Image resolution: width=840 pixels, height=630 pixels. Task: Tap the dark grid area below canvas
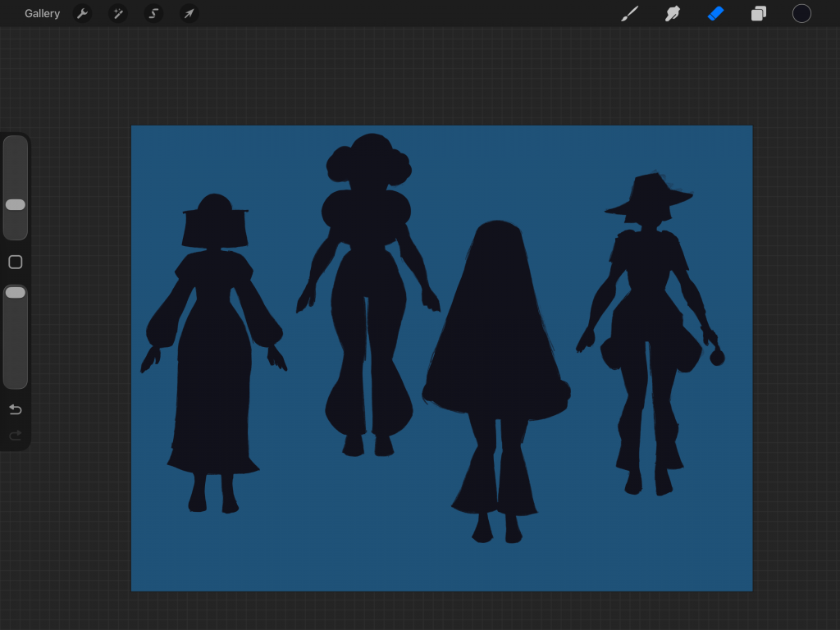click(443, 611)
